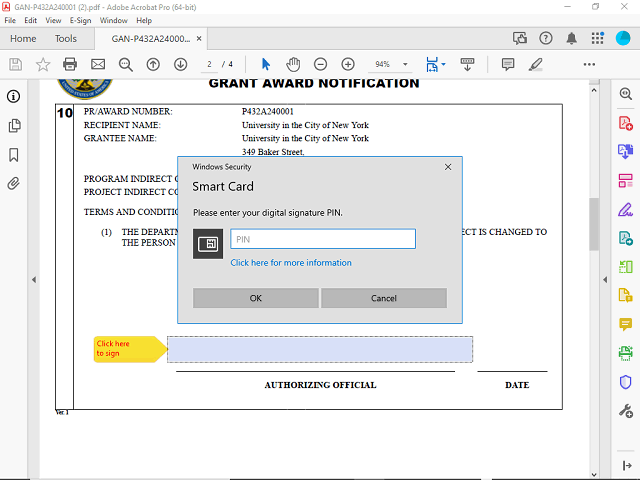This screenshot has width=640, height=480.
Task: Click the scrolling mode keyboard icon
Action: pos(467,64)
